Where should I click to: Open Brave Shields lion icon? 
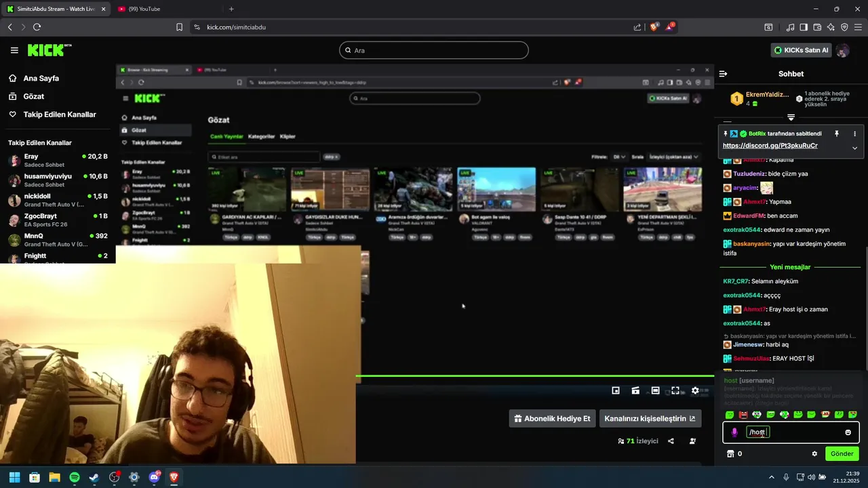click(654, 27)
